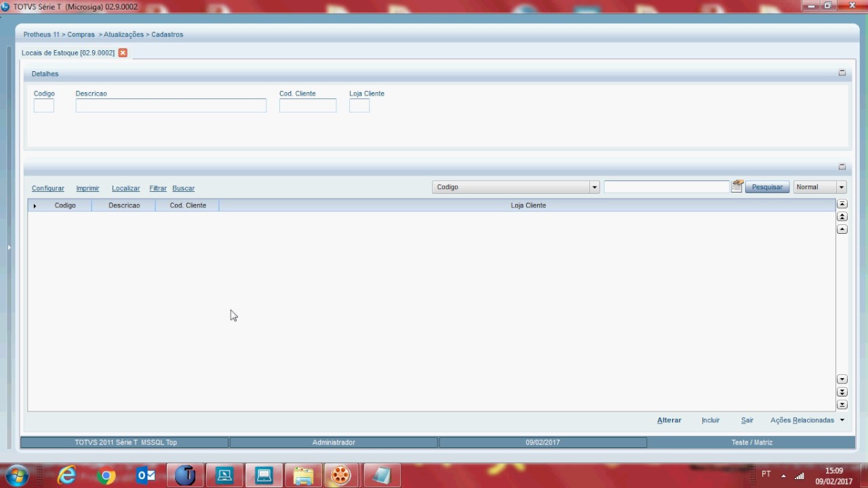Focus the Cod. Cliente input field
The width and height of the screenshot is (868, 488).
[308, 106]
